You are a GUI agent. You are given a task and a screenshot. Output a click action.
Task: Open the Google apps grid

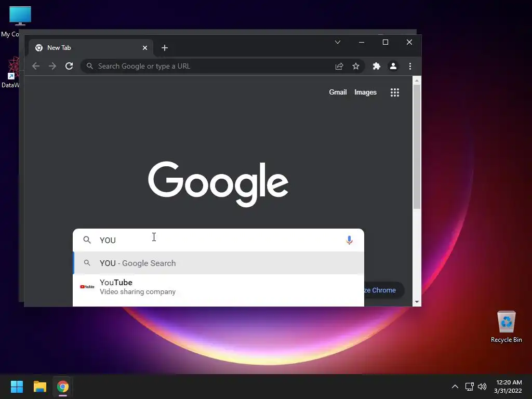tap(395, 92)
